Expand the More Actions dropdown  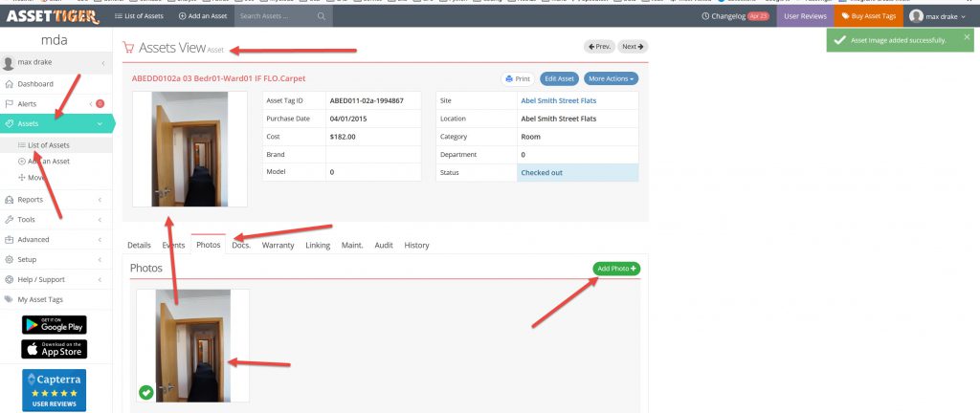pos(612,78)
